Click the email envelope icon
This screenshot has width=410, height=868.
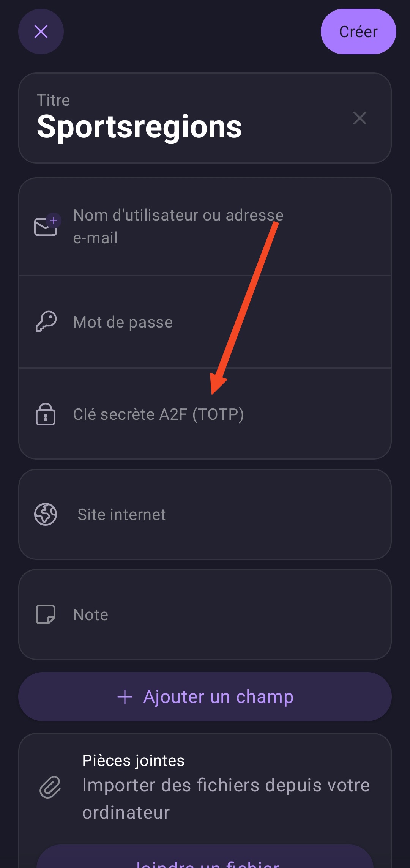click(x=46, y=227)
